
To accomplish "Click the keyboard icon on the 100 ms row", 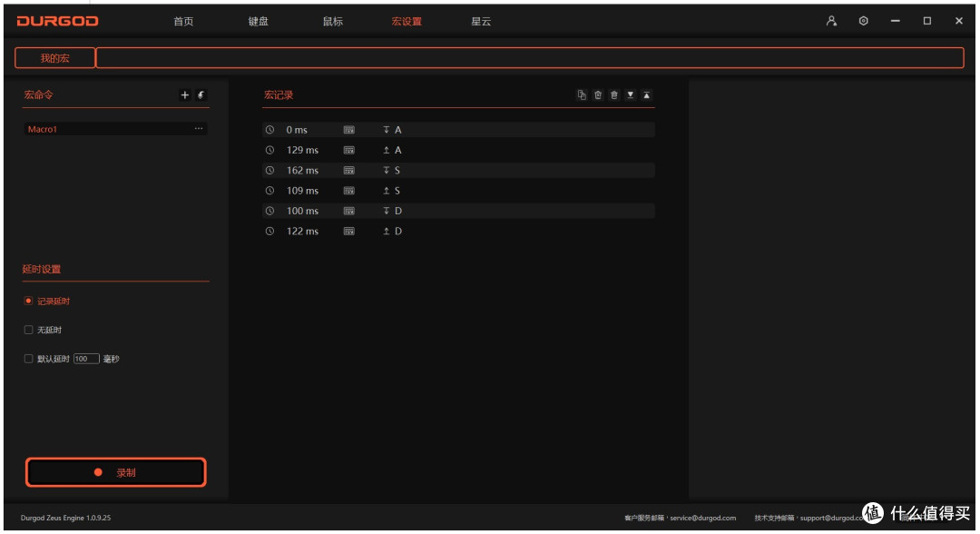I will coord(349,211).
